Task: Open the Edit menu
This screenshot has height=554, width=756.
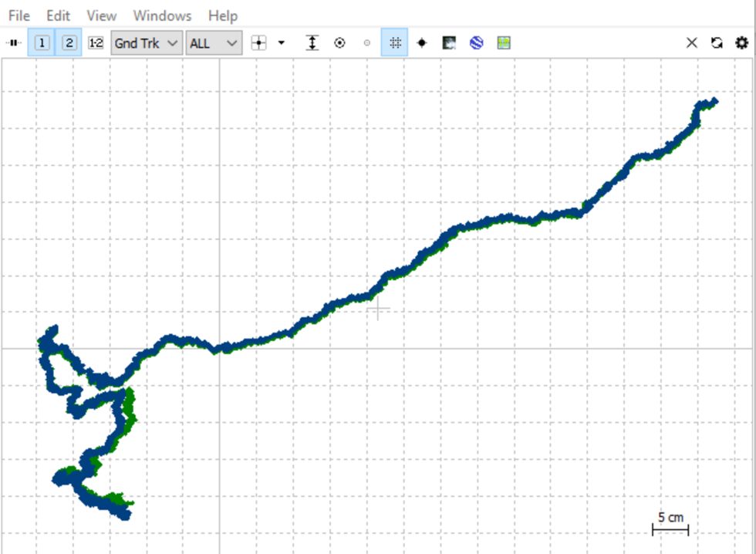Action: click(x=58, y=15)
